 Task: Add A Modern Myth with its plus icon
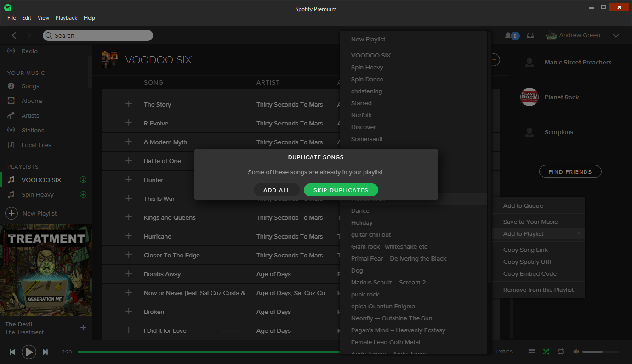click(x=129, y=142)
